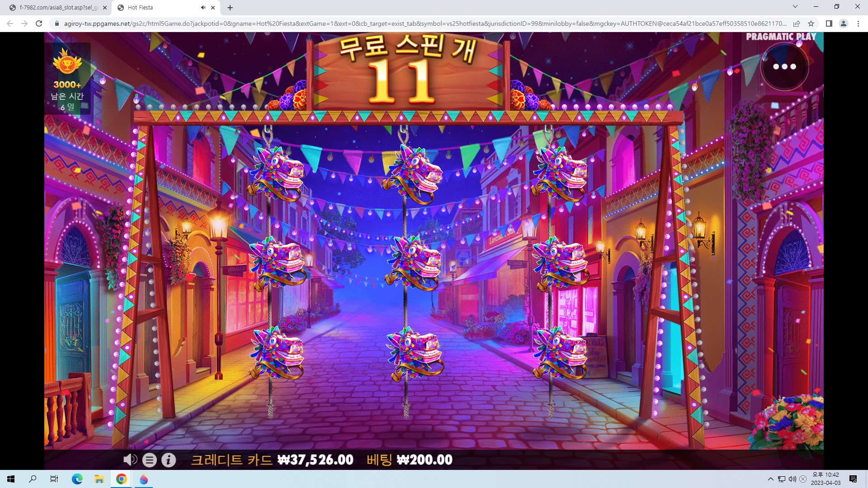The height and width of the screenshot is (488, 868).
Task: Open the Chrome profile avatar
Action: (843, 23)
